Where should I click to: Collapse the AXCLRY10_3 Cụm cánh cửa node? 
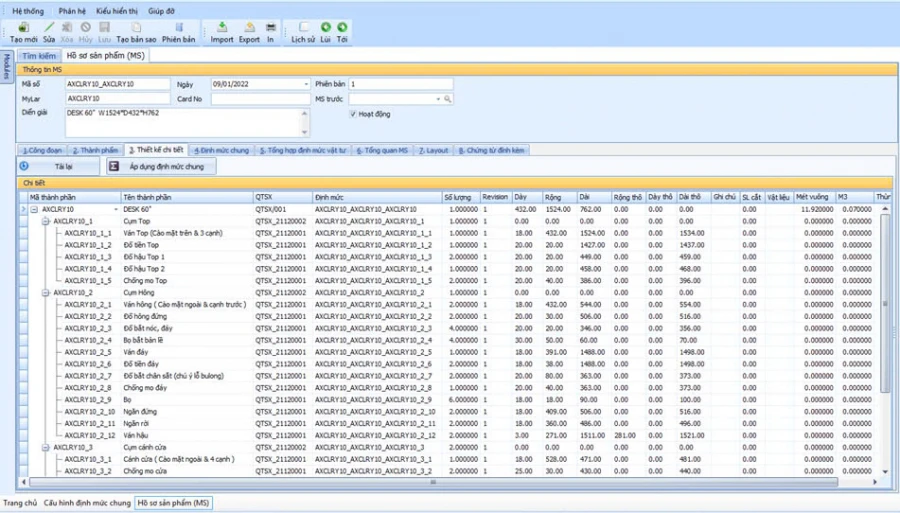(x=46, y=448)
